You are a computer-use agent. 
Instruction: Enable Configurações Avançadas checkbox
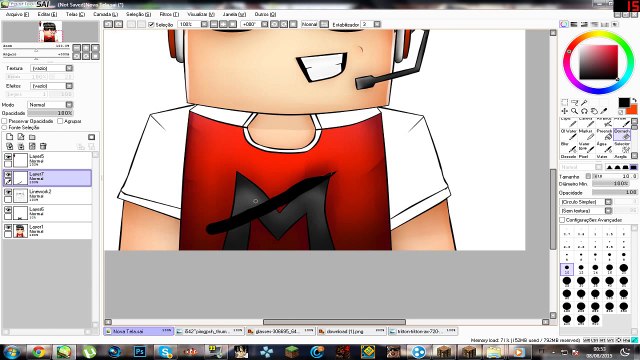click(x=562, y=220)
